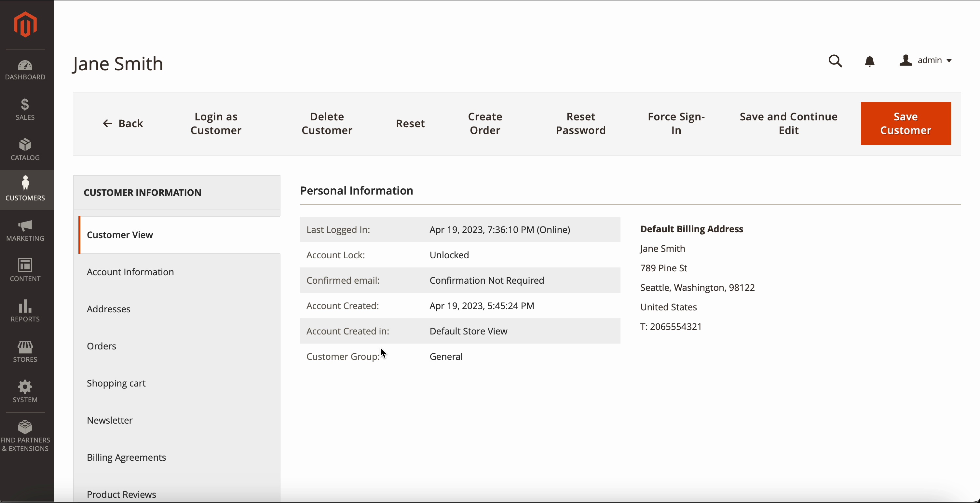Open the Marketing megaphone icon

[x=25, y=230]
